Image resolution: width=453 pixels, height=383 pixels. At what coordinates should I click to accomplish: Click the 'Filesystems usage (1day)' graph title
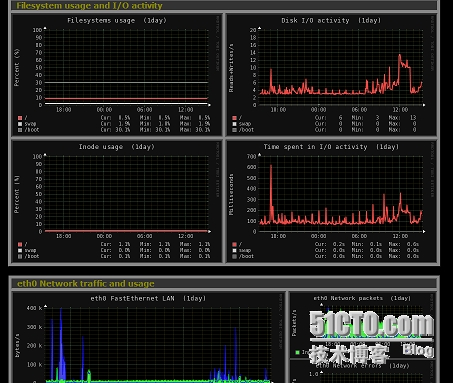pos(117,21)
